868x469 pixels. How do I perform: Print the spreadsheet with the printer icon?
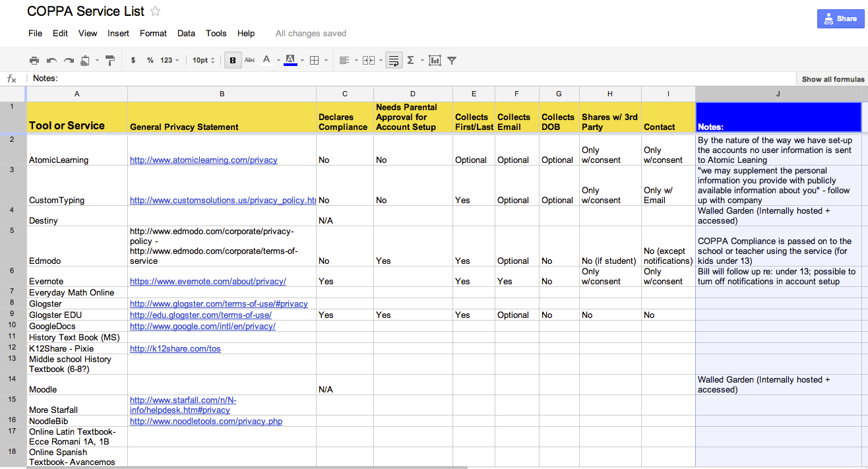pos(34,60)
